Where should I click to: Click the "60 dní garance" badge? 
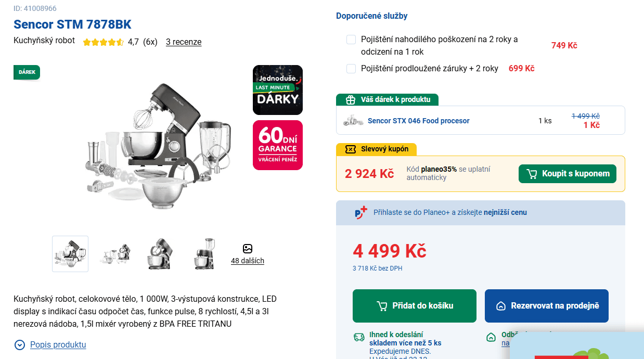pos(278,145)
